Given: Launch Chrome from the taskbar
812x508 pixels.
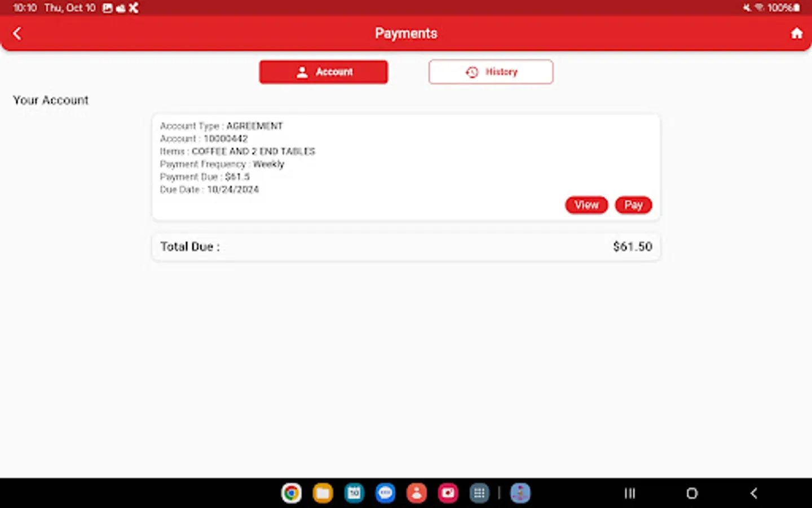Looking at the screenshot, I should (292, 493).
